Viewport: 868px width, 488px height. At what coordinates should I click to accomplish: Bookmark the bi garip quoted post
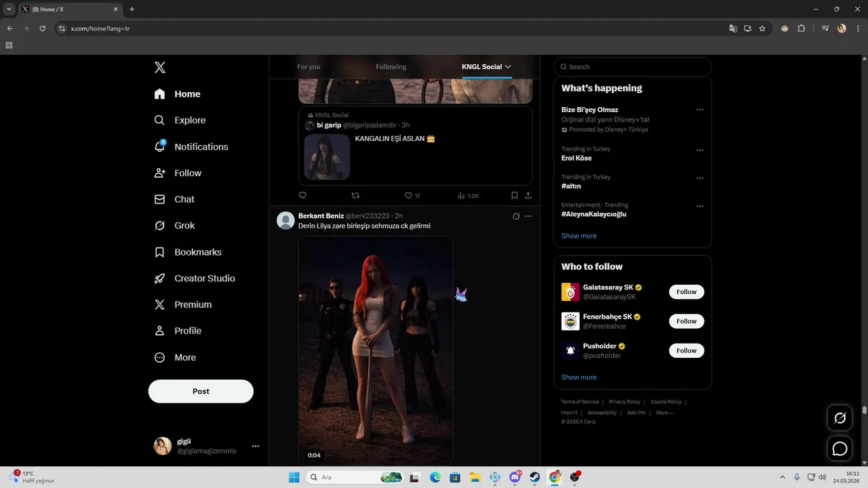pyautogui.click(x=515, y=195)
